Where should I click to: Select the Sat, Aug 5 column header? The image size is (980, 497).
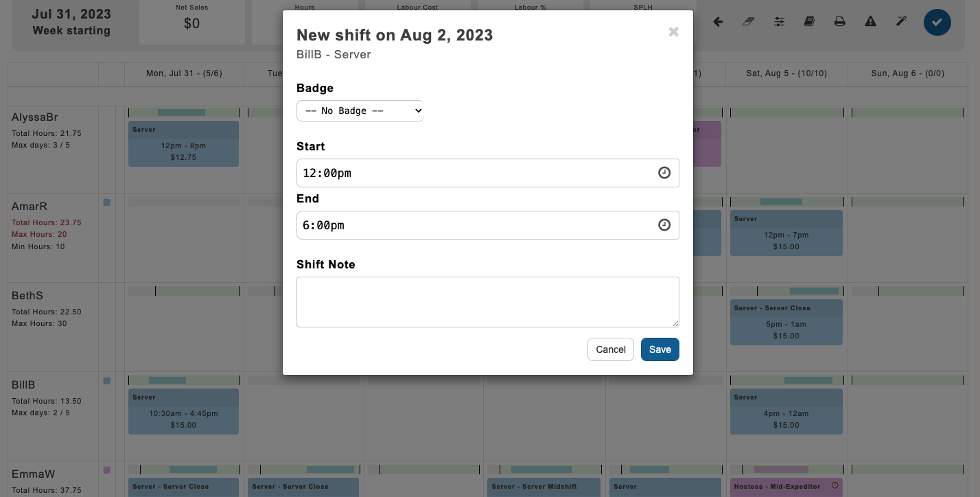(786, 73)
